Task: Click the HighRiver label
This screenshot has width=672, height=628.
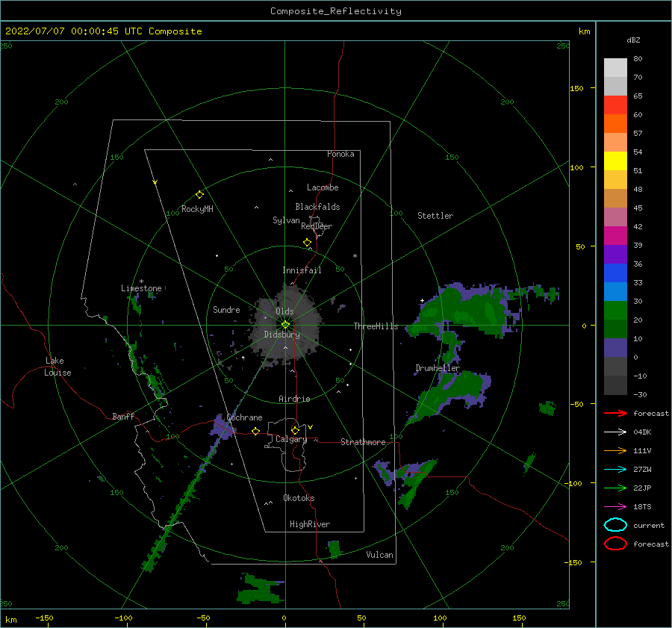Action: tap(310, 524)
